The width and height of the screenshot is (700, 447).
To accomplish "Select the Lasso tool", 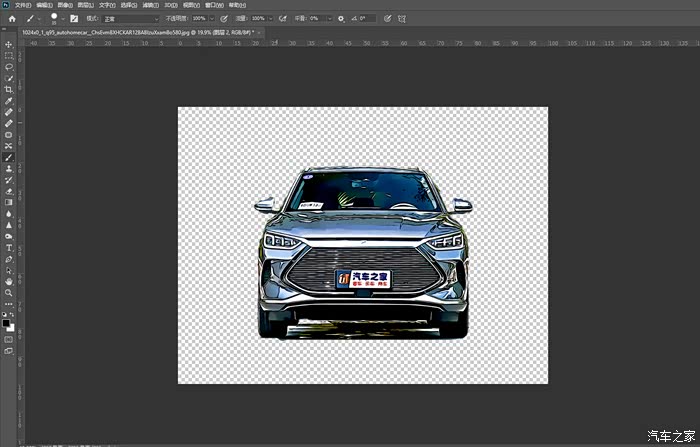I will (9, 67).
